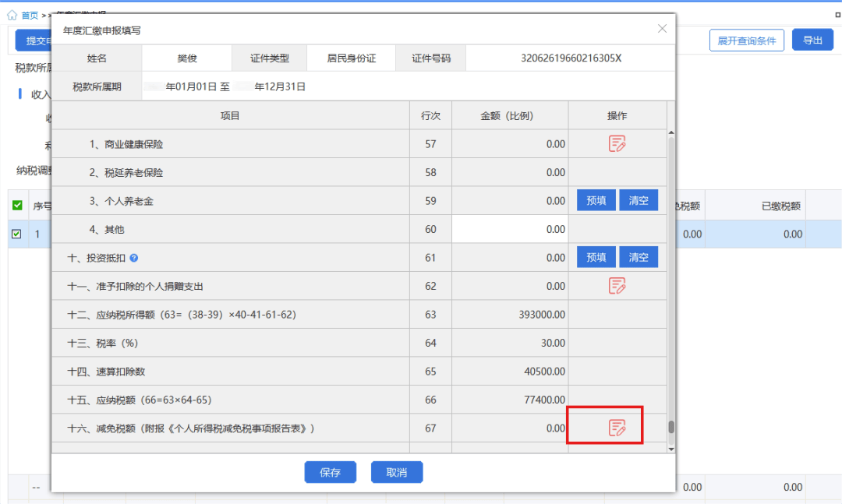Click 取消 to cancel the dialog
This screenshot has width=842, height=504.
397,472
